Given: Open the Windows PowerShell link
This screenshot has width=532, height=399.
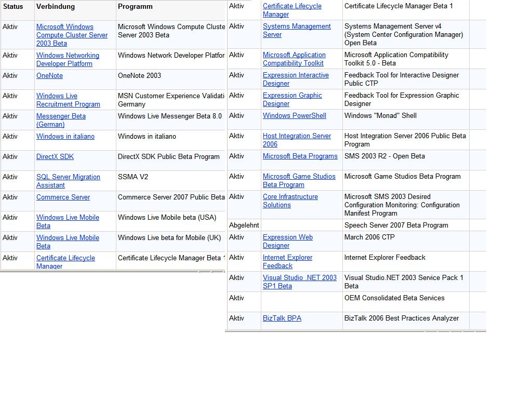Looking at the screenshot, I should (295, 116).
